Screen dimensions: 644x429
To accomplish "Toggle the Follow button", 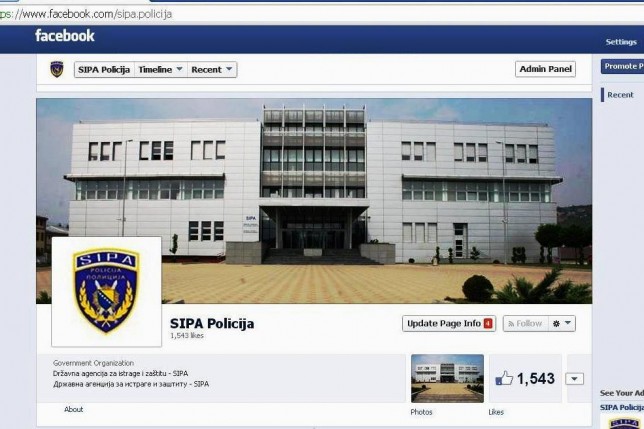I will click(526, 323).
